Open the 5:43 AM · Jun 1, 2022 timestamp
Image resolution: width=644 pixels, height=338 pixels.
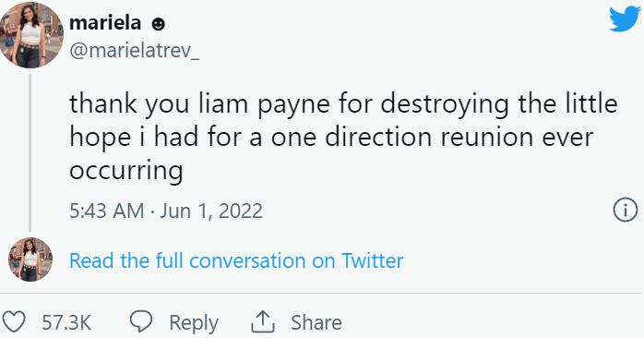point(166,211)
